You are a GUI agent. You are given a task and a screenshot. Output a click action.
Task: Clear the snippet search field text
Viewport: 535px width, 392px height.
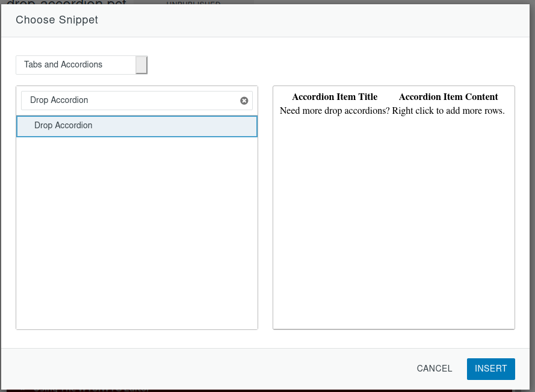click(x=244, y=101)
